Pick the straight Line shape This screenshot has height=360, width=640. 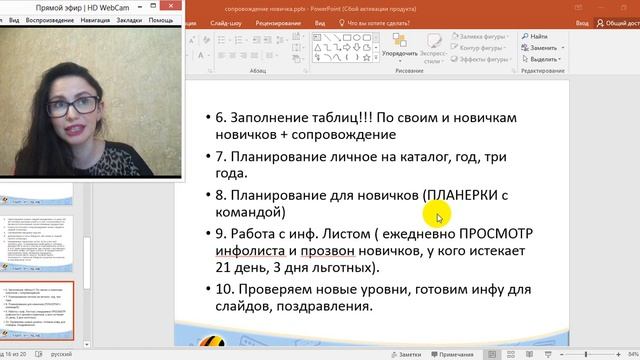pos(327,38)
